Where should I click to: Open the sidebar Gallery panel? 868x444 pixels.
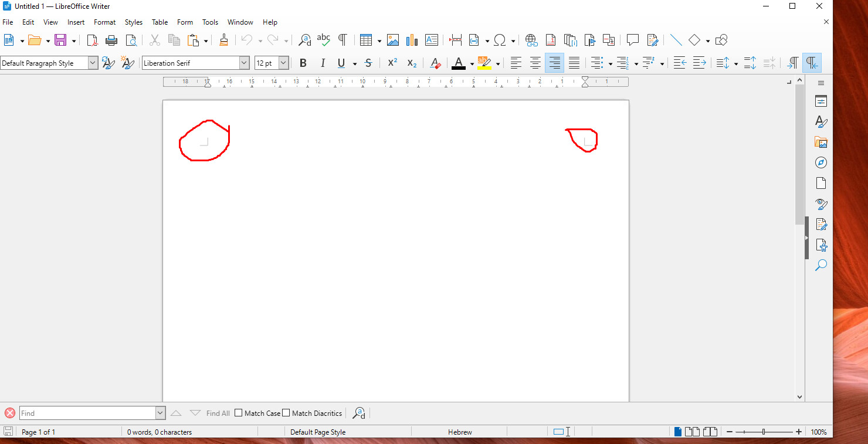tap(821, 142)
